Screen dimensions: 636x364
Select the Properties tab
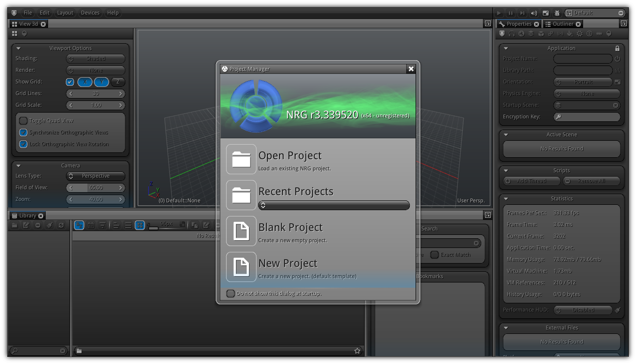click(x=519, y=24)
